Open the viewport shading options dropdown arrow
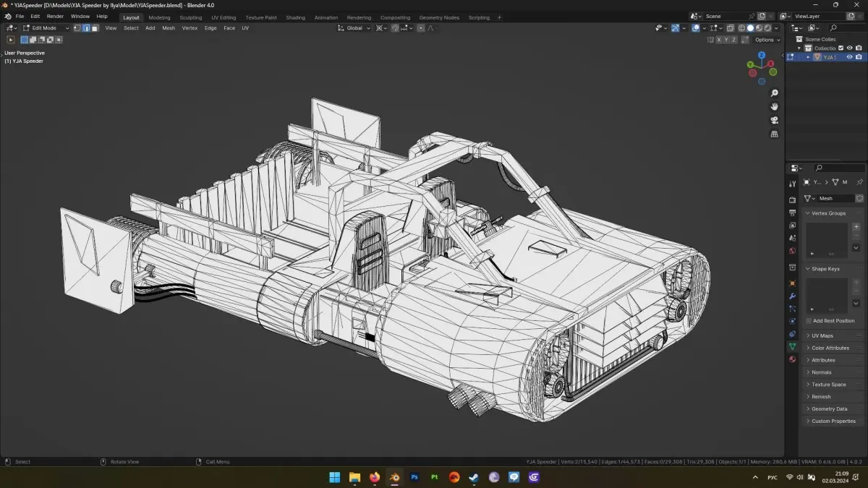Screen dimensions: 868x488 (x=776, y=28)
